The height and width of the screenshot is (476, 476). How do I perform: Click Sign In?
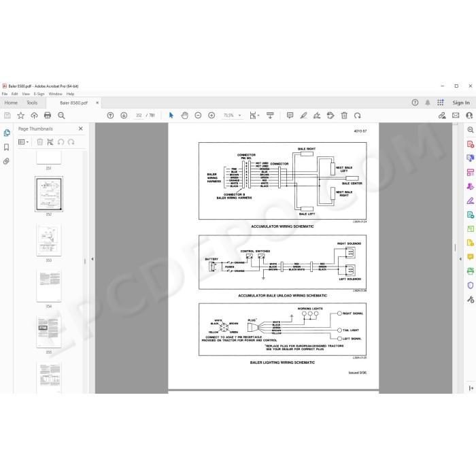(x=461, y=103)
